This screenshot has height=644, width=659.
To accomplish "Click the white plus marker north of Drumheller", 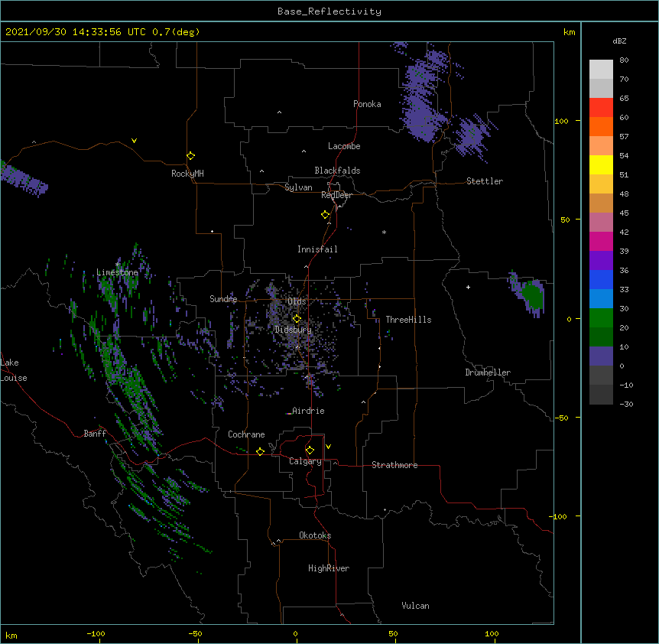I will pyautogui.click(x=468, y=287).
